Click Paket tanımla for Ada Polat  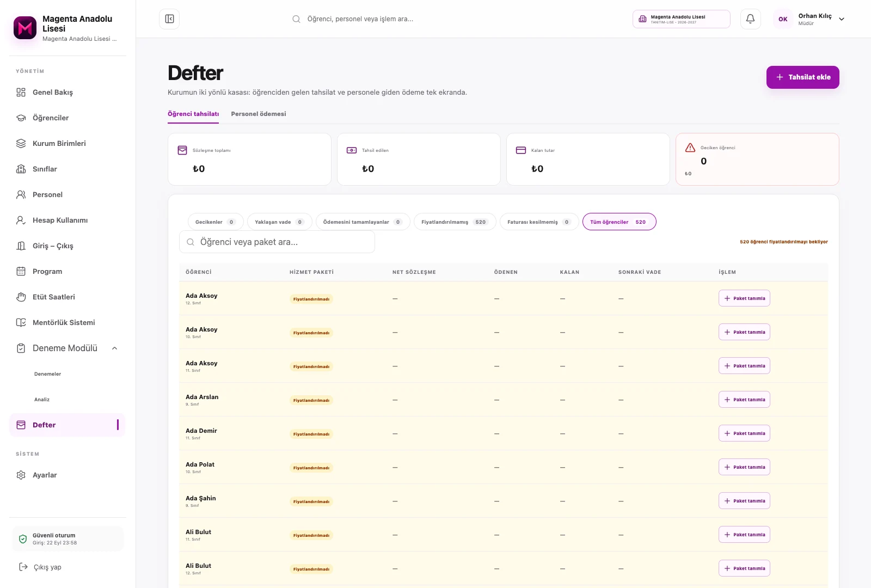click(744, 467)
